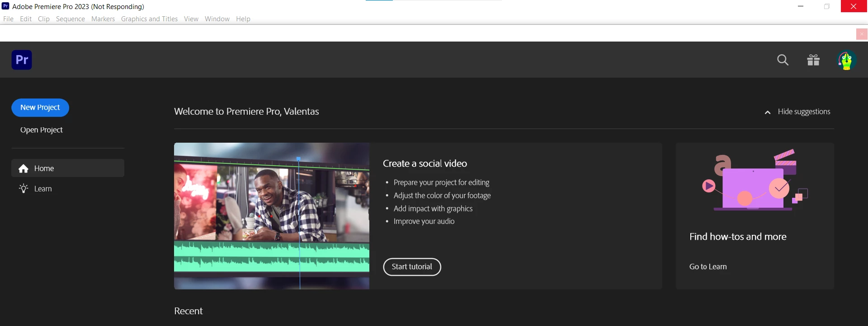The width and height of the screenshot is (868, 326).
Task: Collapse suggestions with the chevron arrow
Action: 768,112
